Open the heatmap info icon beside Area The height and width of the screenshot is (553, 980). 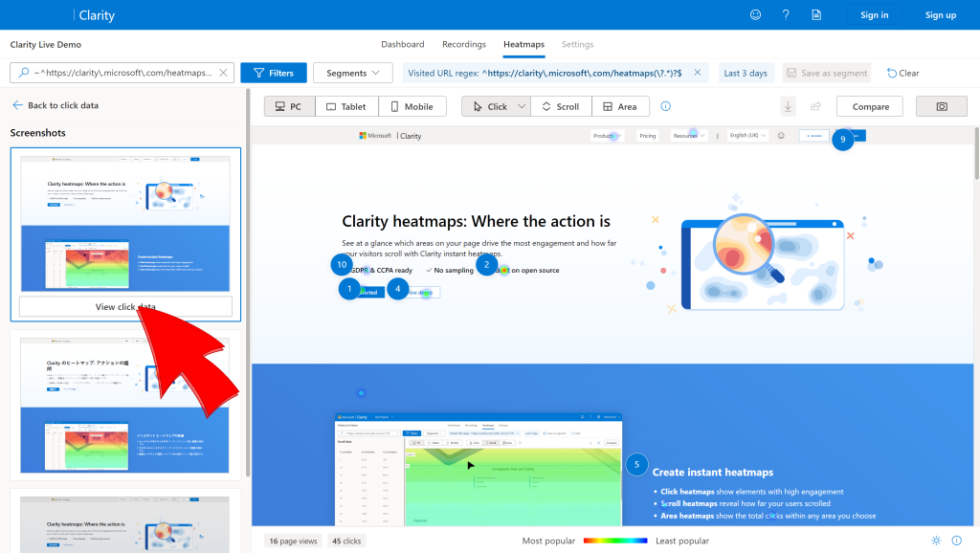(x=666, y=106)
